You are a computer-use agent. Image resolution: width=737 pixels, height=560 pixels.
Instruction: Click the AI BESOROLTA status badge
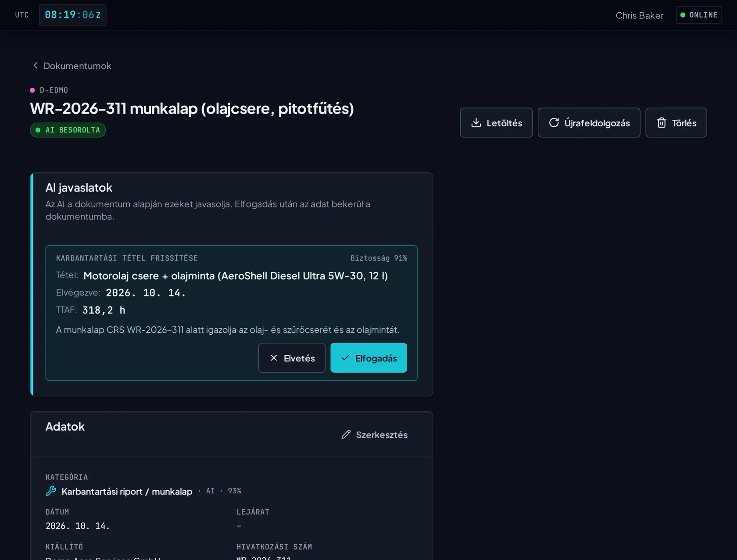tap(68, 130)
